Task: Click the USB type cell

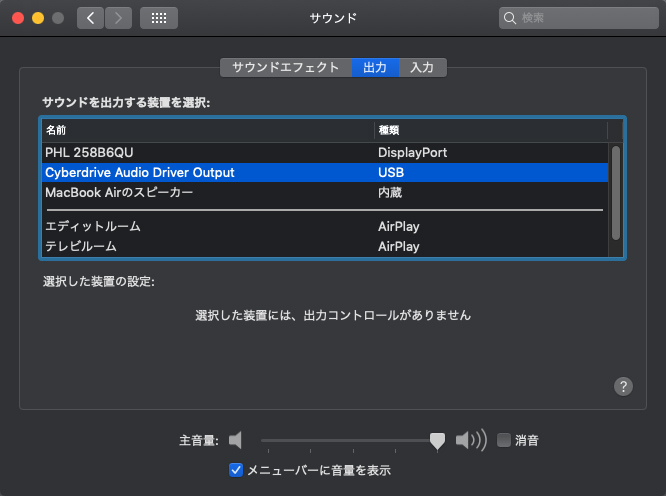Action: coord(391,172)
